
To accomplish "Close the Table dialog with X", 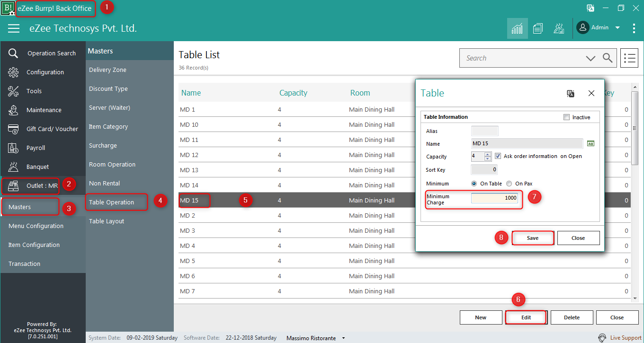I will 591,93.
